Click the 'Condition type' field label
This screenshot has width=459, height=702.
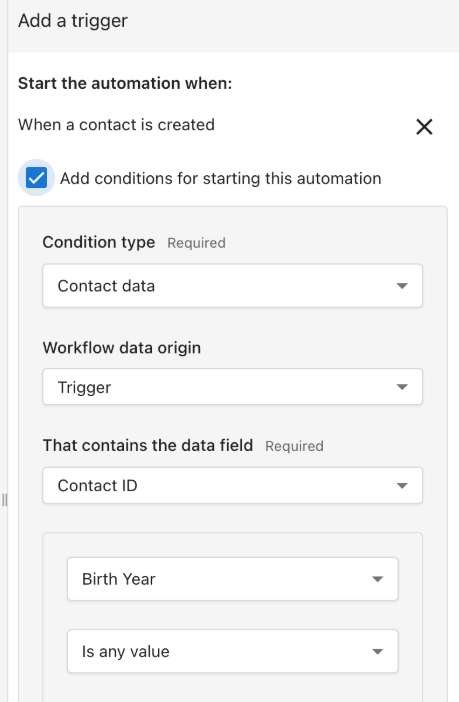[99, 242]
